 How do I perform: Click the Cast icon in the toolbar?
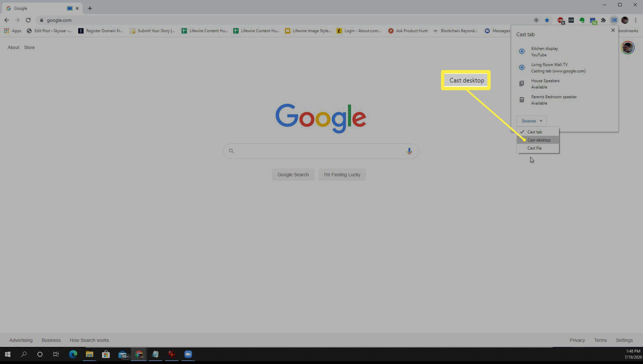coord(614,20)
